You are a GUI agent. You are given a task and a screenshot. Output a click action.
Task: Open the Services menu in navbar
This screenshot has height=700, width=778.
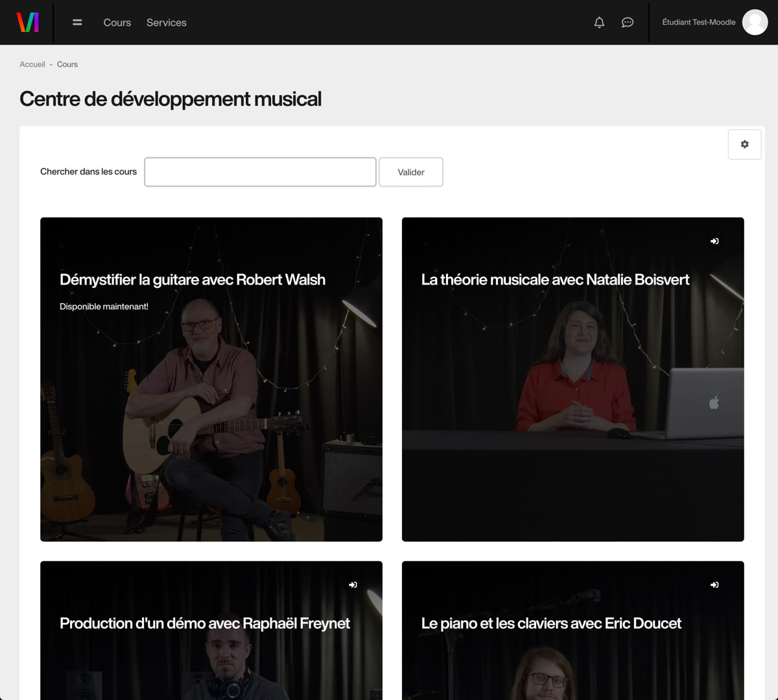tap(166, 22)
